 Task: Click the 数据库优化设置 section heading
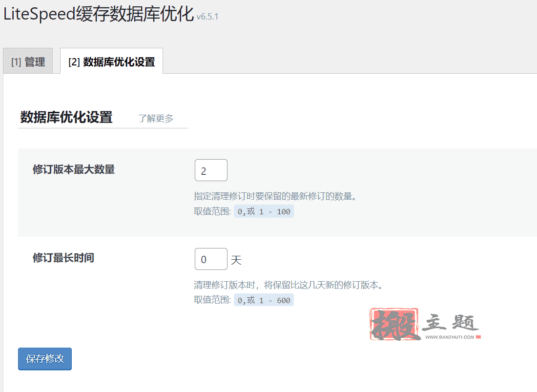pyautogui.click(x=66, y=117)
